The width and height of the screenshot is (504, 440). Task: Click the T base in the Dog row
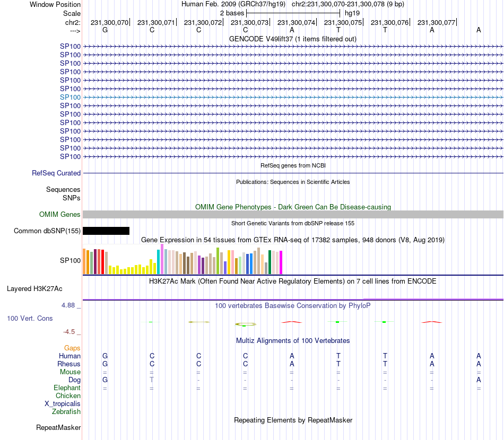(x=152, y=380)
